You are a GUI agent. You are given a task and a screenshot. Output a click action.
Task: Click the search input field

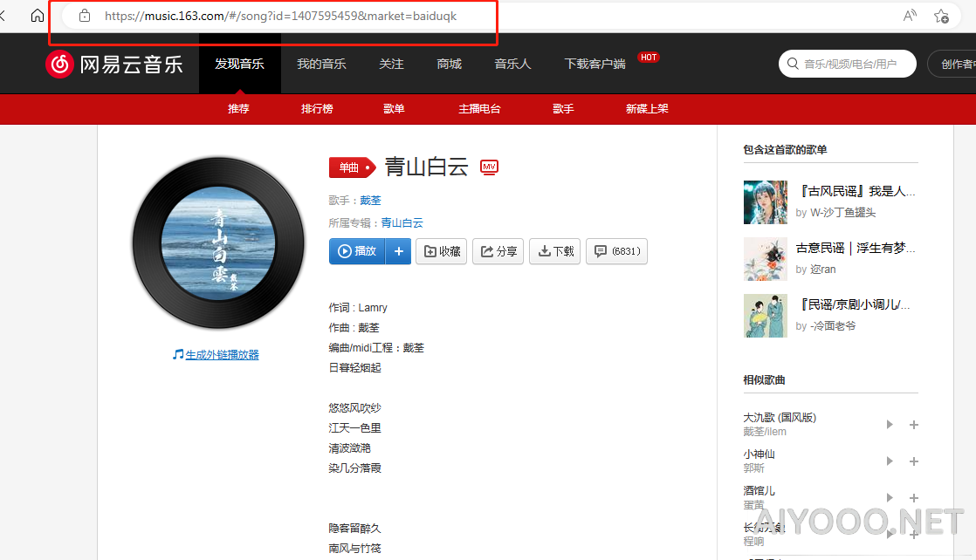(x=848, y=64)
